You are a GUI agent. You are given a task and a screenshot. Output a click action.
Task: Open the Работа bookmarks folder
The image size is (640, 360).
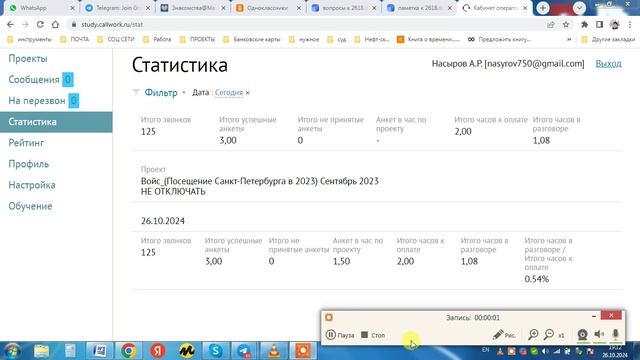click(158, 40)
